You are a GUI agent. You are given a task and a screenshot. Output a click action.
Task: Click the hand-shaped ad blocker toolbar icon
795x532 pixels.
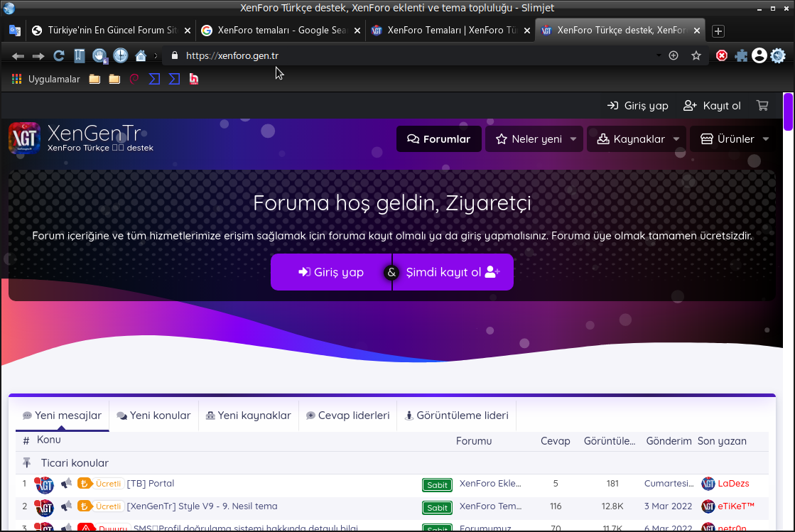click(99, 55)
